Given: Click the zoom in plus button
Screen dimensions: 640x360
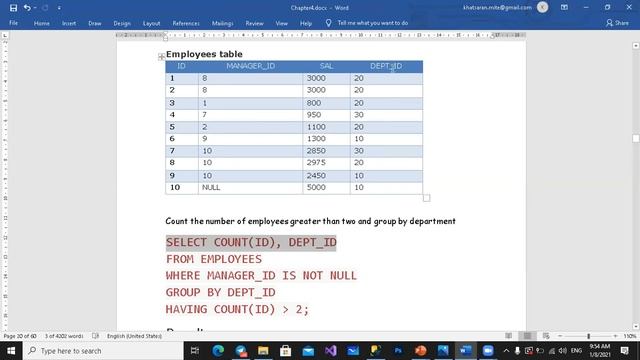Looking at the screenshot, I should point(616,336).
